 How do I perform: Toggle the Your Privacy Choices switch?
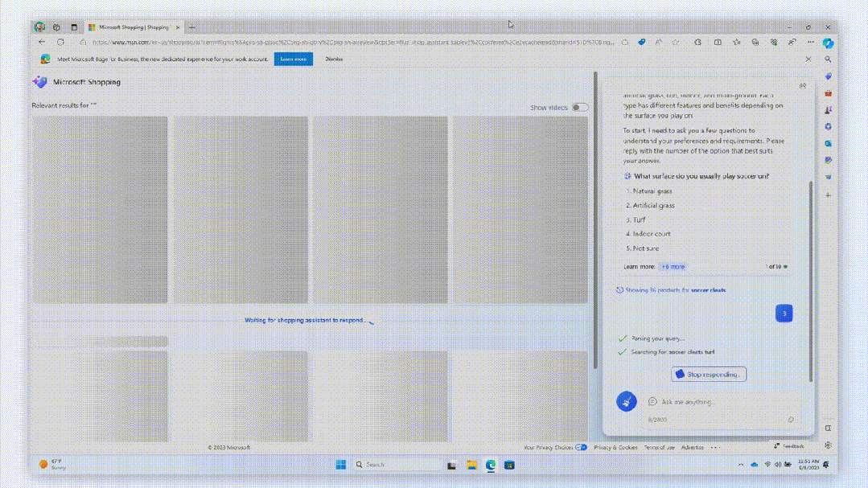point(581,448)
